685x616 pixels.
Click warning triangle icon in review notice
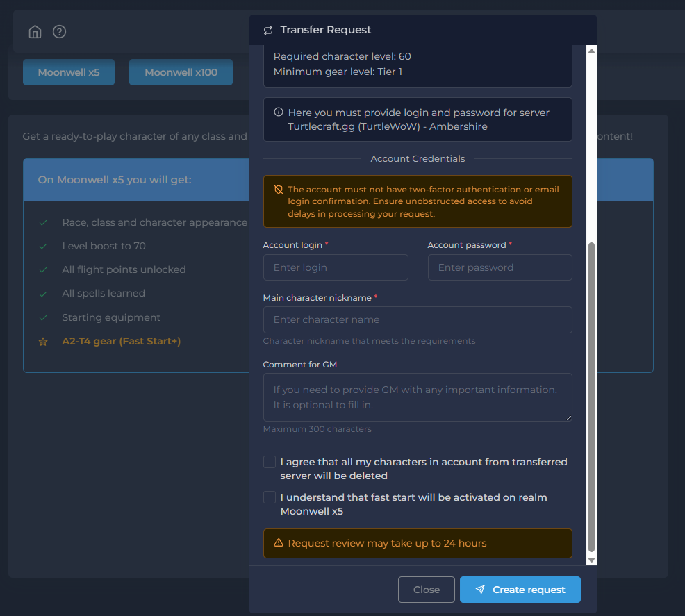279,542
